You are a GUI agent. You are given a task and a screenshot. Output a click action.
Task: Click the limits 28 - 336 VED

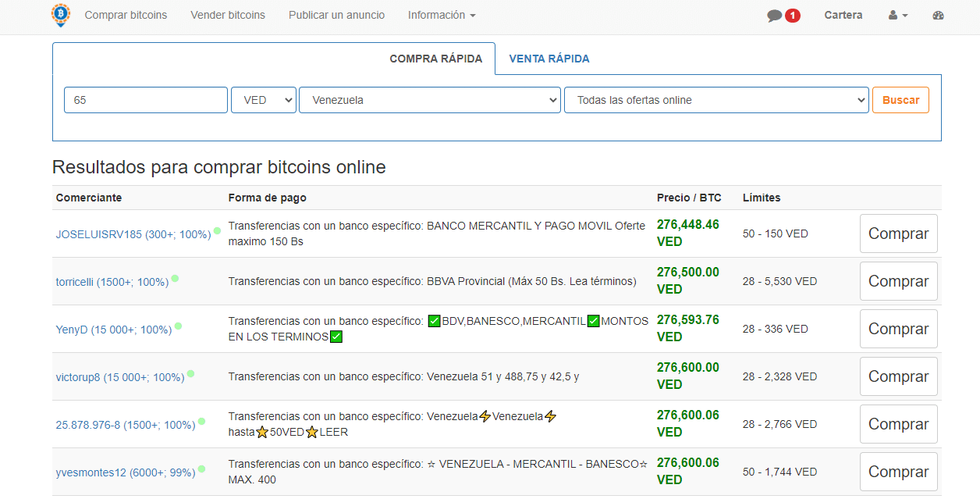click(776, 329)
